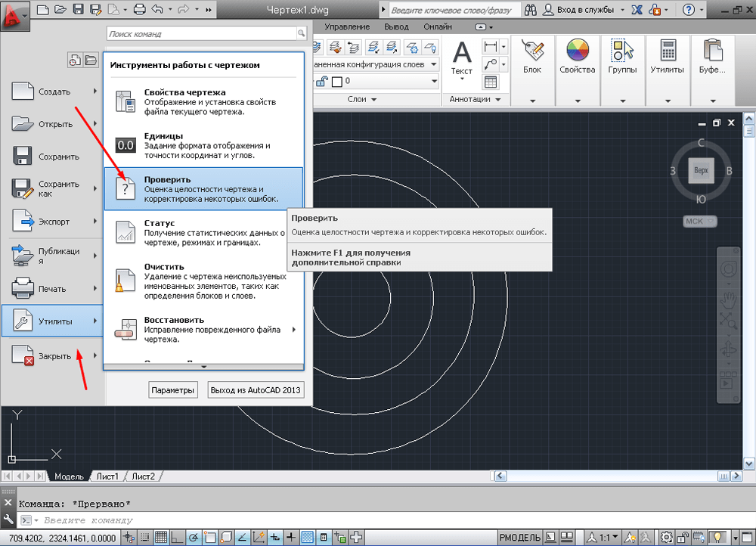756x546 pixels.
Task: Click the Параметры button
Action: click(173, 390)
